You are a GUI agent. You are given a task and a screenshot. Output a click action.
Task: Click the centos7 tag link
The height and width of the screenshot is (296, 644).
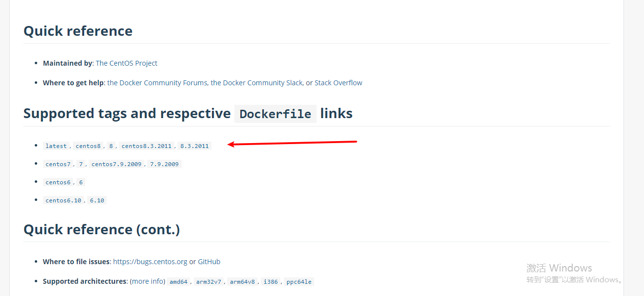point(58,164)
